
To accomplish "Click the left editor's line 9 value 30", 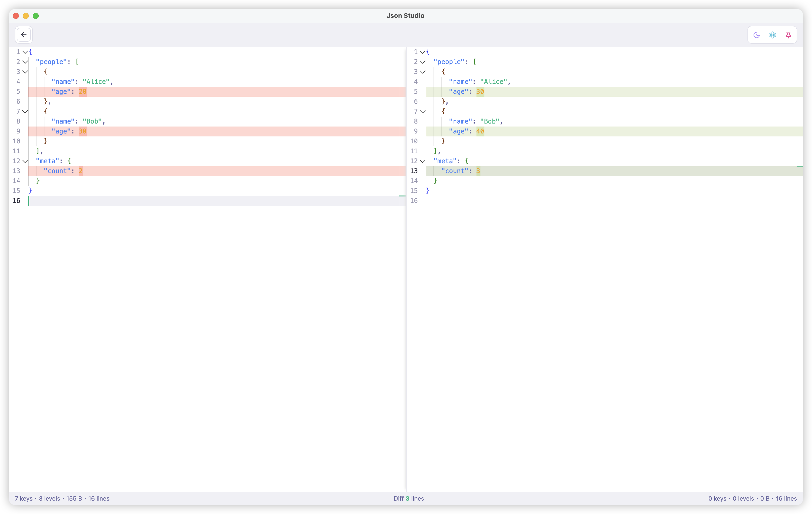I will [83, 131].
